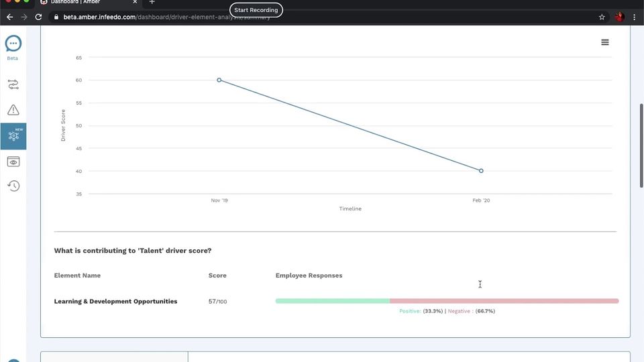The height and width of the screenshot is (362, 644).
Task: Go forward in the browser
Action: 24,17
